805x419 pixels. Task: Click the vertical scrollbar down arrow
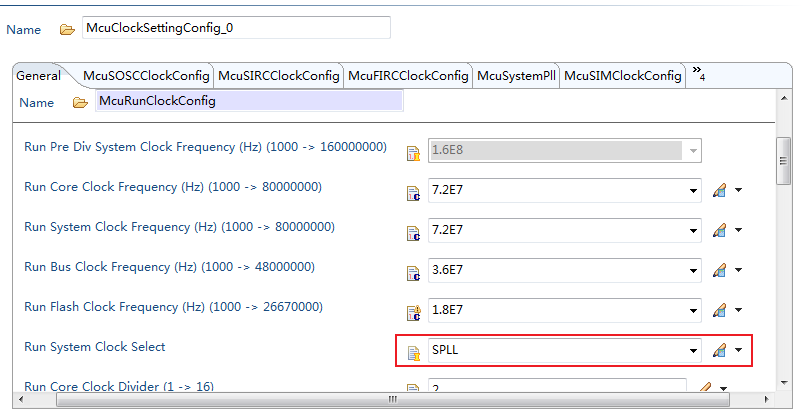click(784, 383)
